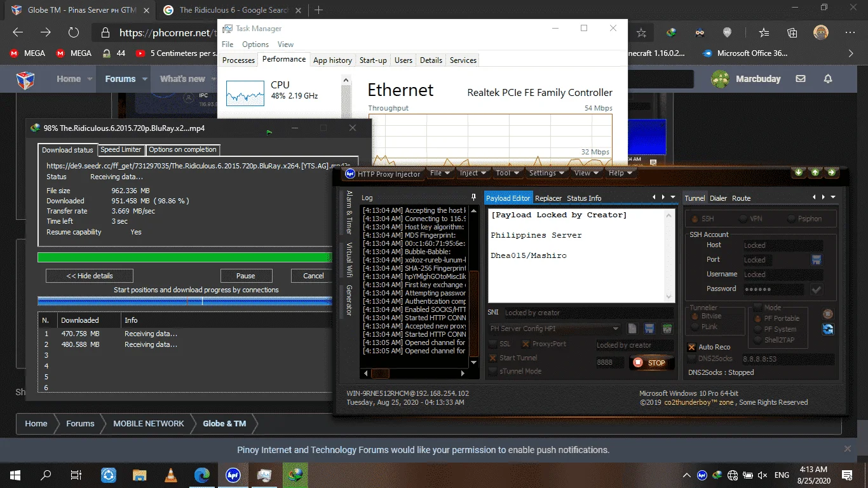Viewport: 868px width, 488px height.
Task: Click the green down-arrow icon in HTTP Proxy Injector
Action: click(x=799, y=172)
